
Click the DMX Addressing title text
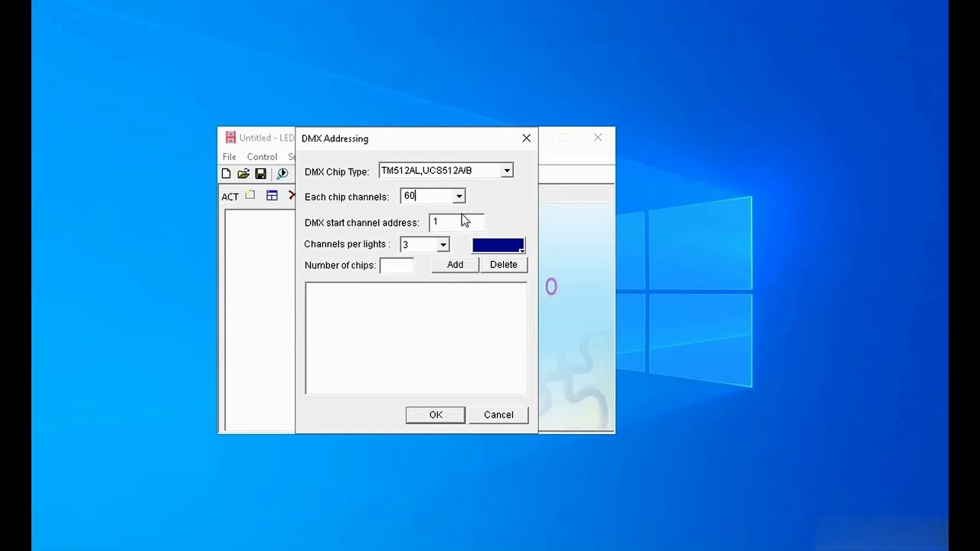(335, 139)
